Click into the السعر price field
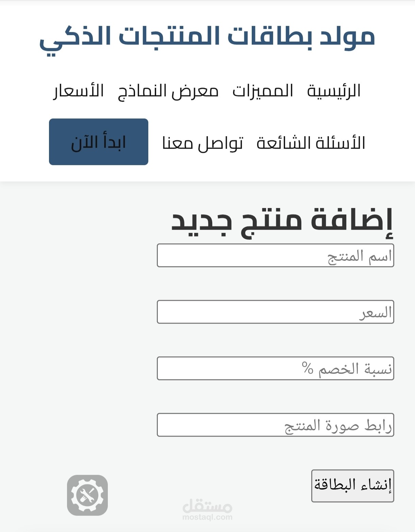 (x=276, y=312)
